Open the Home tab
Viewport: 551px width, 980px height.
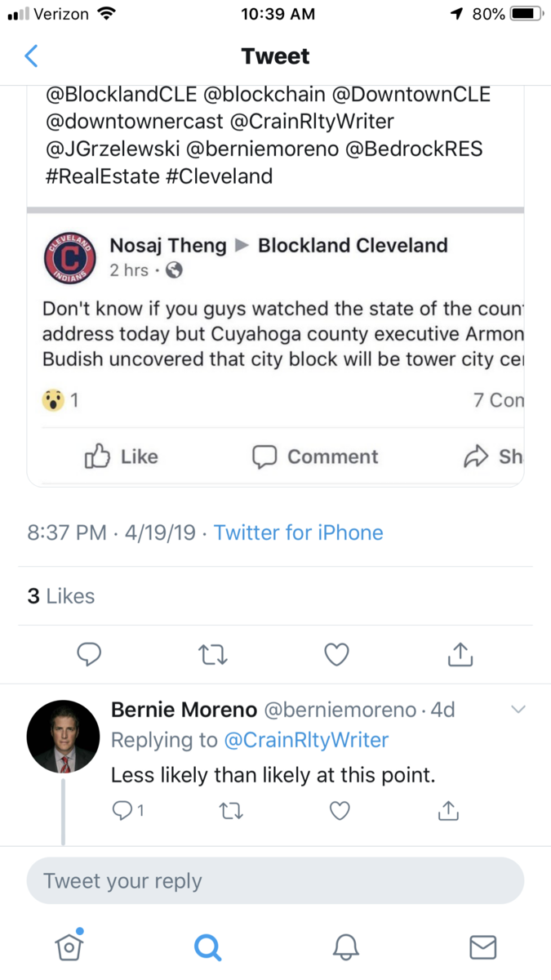(x=69, y=945)
